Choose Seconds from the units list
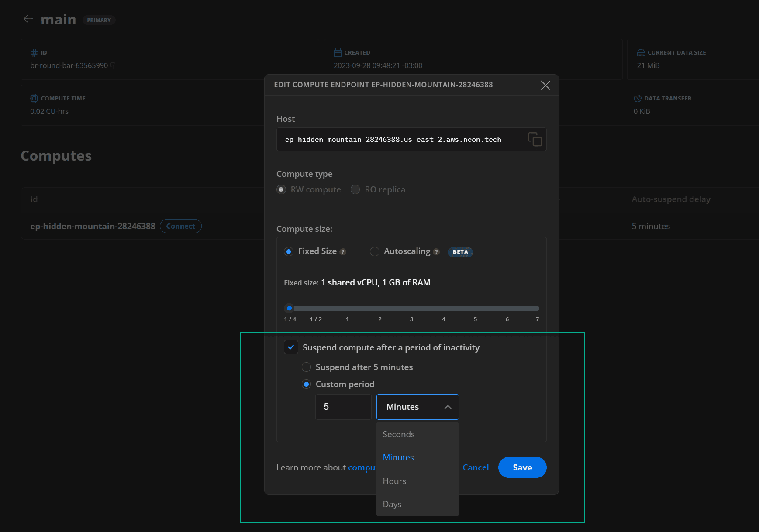Image resolution: width=759 pixels, height=532 pixels. click(398, 434)
